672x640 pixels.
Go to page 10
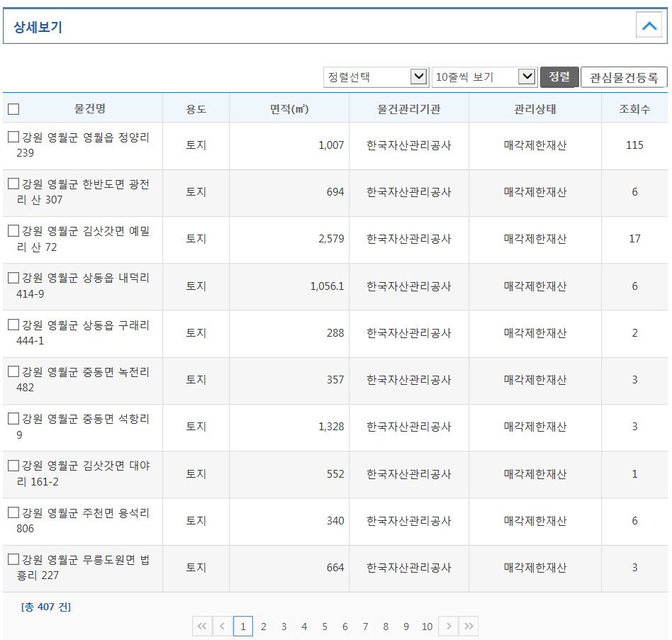click(x=427, y=627)
